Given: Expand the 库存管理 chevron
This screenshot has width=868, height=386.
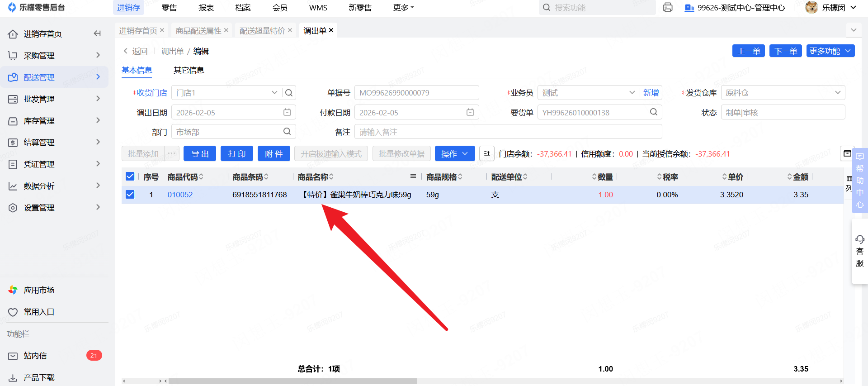Looking at the screenshot, I should [98, 120].
